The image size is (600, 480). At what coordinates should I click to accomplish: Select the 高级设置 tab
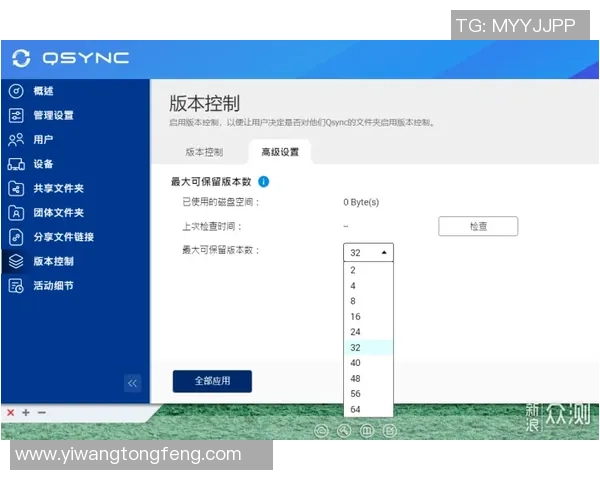(280, 152)
